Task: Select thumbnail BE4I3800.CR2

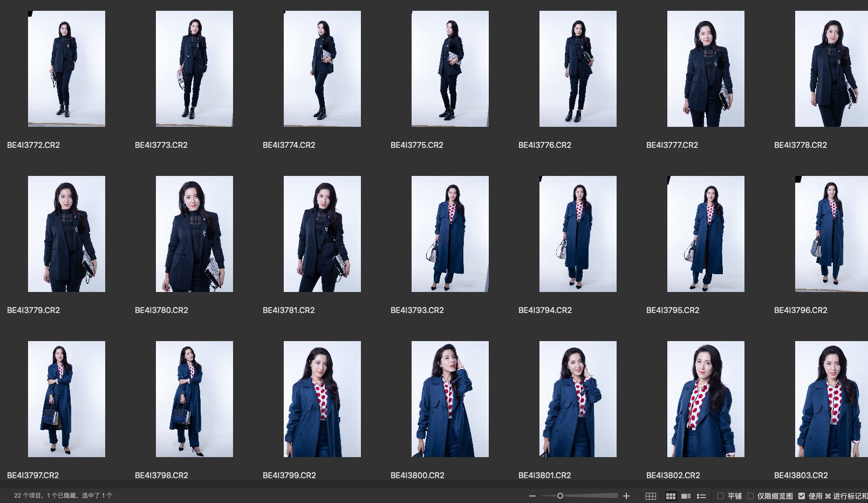Action: (450, 399)
